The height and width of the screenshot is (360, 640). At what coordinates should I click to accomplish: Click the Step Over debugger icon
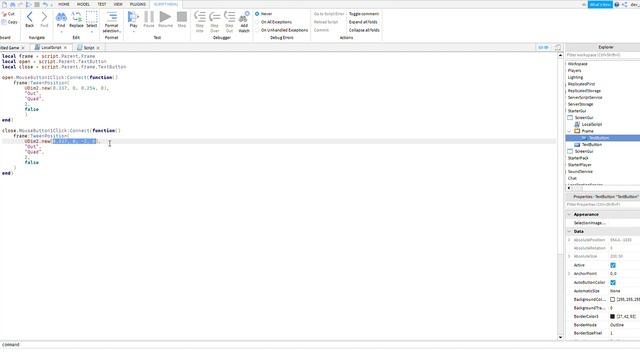point(215,17)
